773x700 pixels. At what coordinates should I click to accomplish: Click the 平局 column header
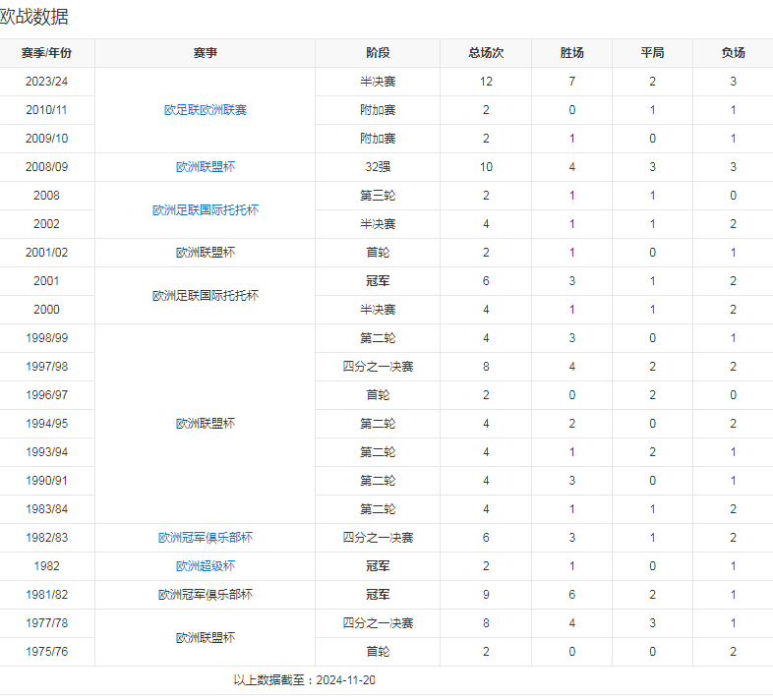click(x=652, y=53)
